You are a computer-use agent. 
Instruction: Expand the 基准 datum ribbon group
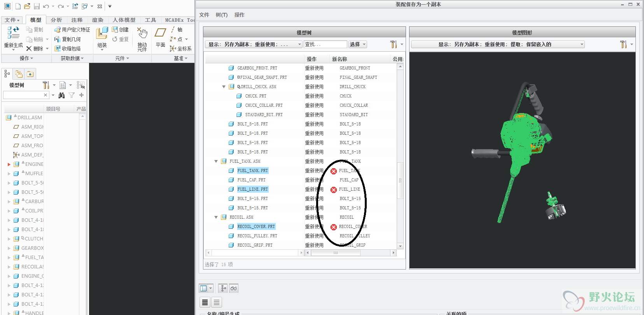180,58
